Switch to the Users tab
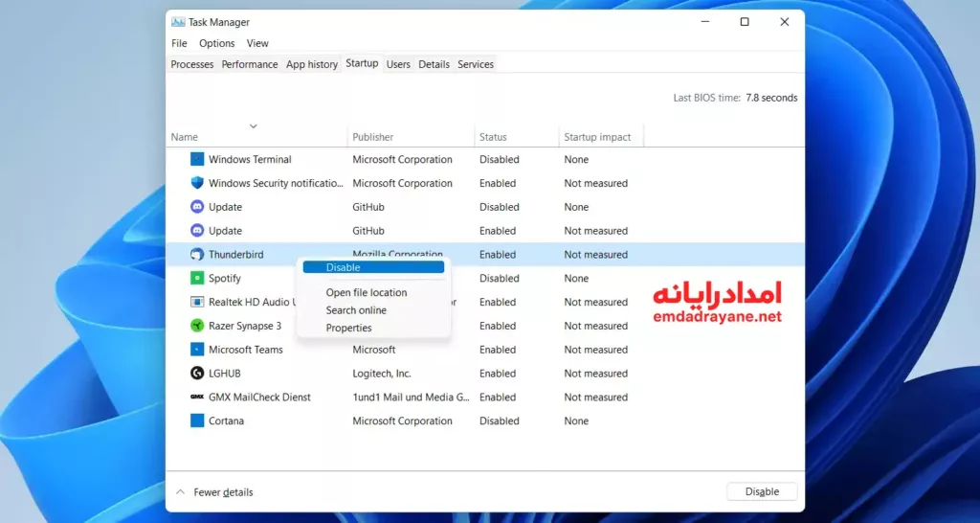The height and width of the screenshot is (523, 980). coord(398,64)
